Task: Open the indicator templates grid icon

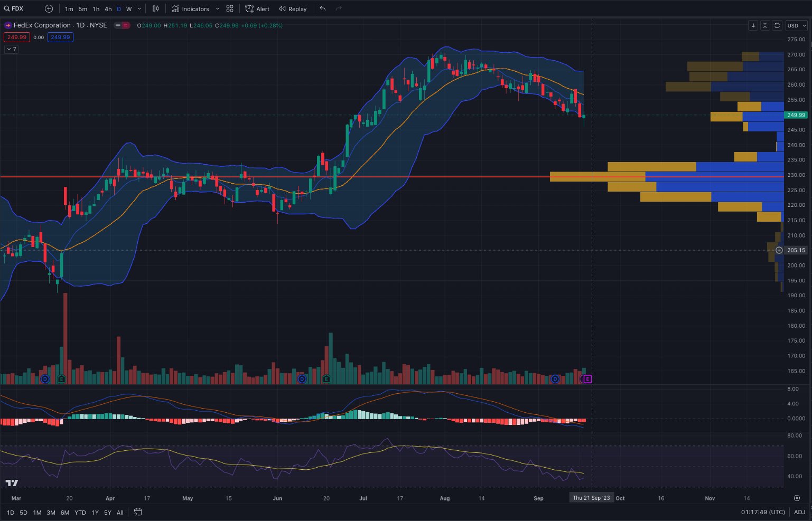Action: [230, 9]
